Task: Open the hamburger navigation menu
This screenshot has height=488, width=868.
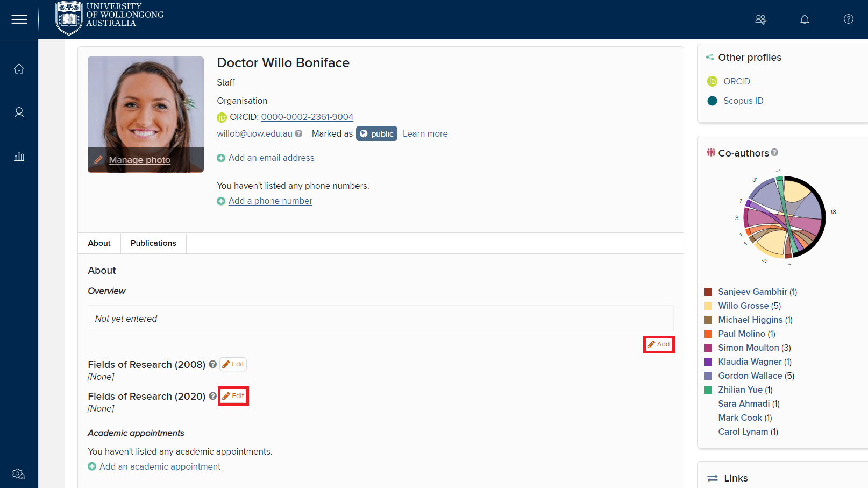Action: (x=19, y=19)
